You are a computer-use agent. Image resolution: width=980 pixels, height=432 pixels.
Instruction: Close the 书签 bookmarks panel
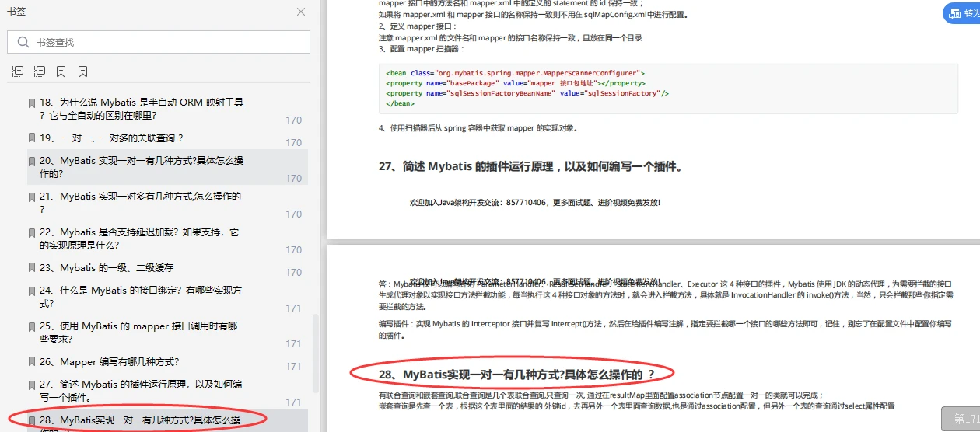(301, 12)
